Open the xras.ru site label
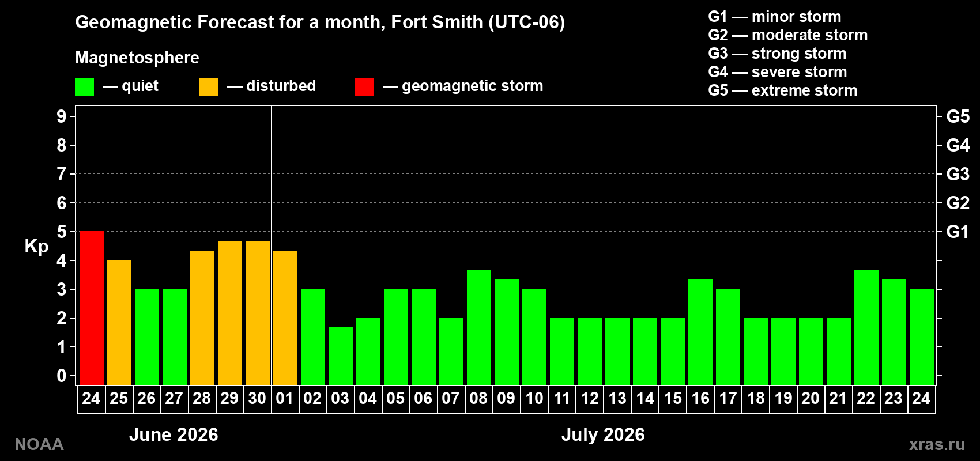 [937, 444]
